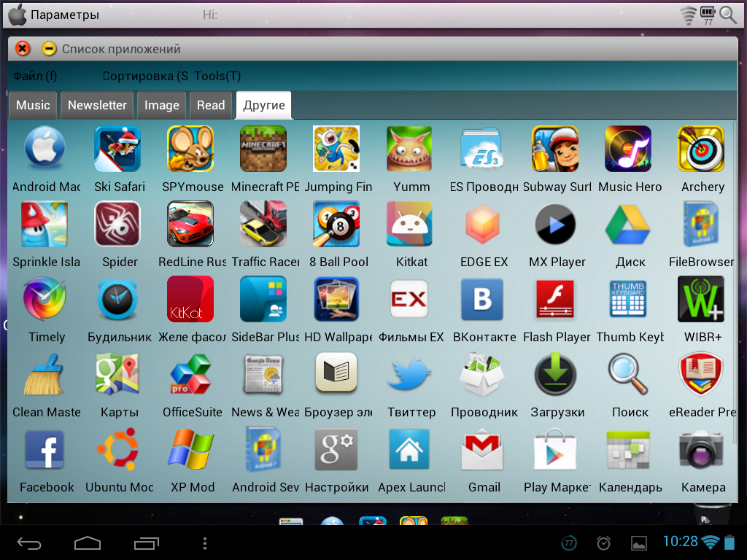Screen dimensions: 747x560
Task: Open Traffic Racer game
Action: click(x=263, y=223)
